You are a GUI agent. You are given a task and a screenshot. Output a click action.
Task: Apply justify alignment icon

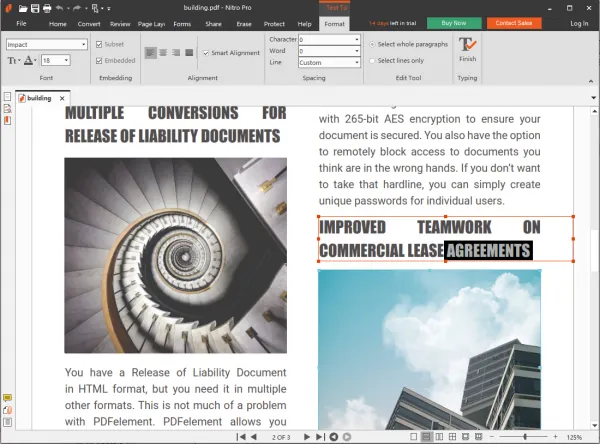click(189, 52)
